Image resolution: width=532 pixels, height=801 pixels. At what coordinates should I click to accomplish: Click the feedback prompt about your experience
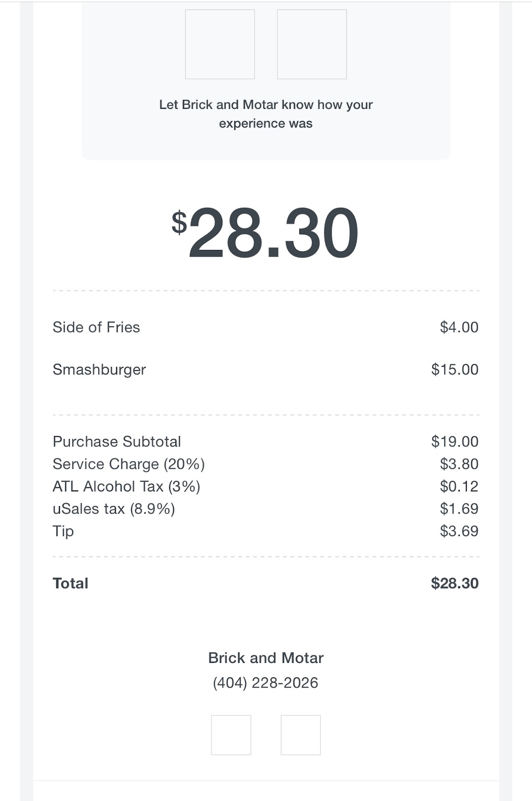point(266,114)
